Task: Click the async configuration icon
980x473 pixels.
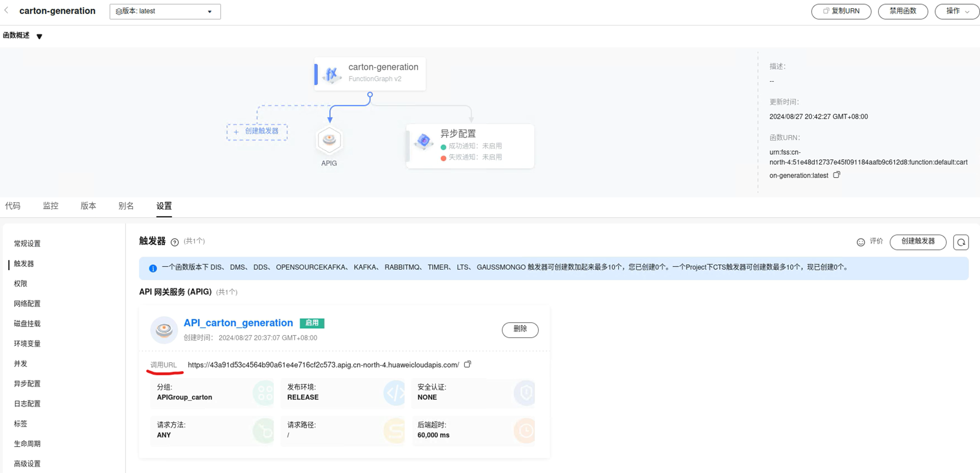Action: pos(423,141)
